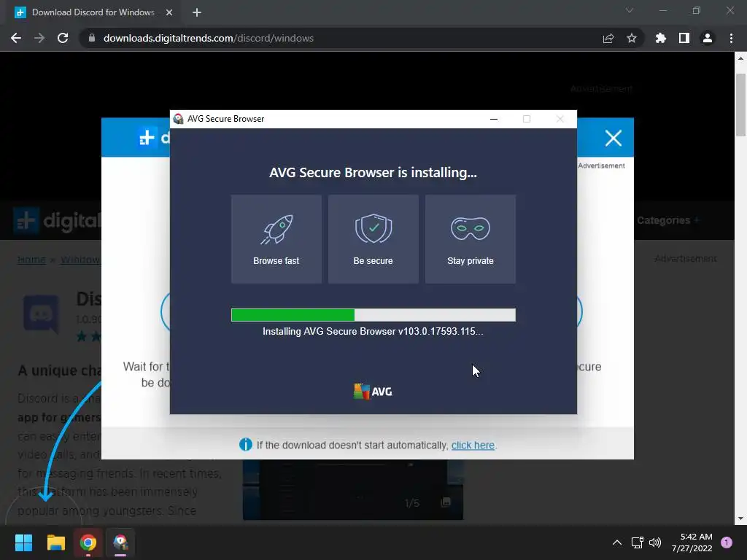Click the Discord app icon on page

(x=42, y=314)
